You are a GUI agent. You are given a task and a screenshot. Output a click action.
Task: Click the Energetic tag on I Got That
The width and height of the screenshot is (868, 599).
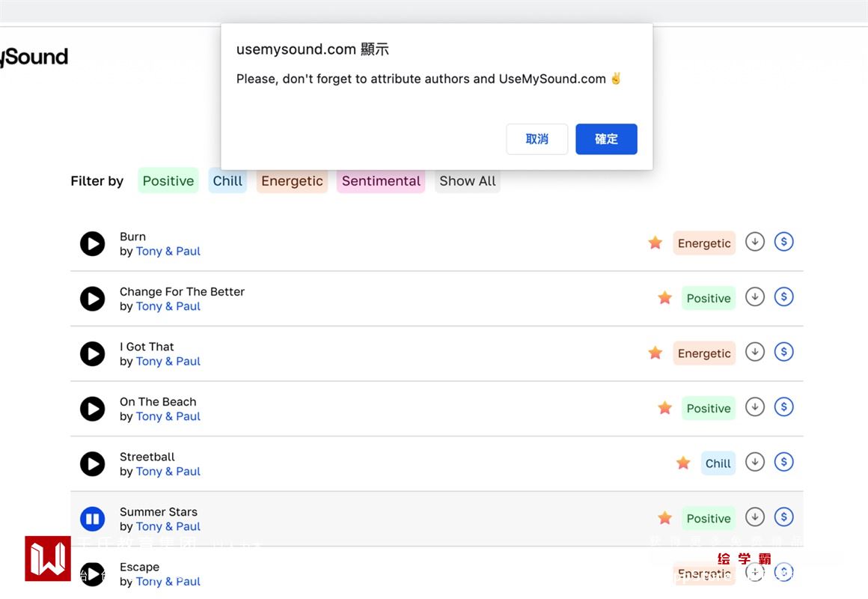[704, 353]
